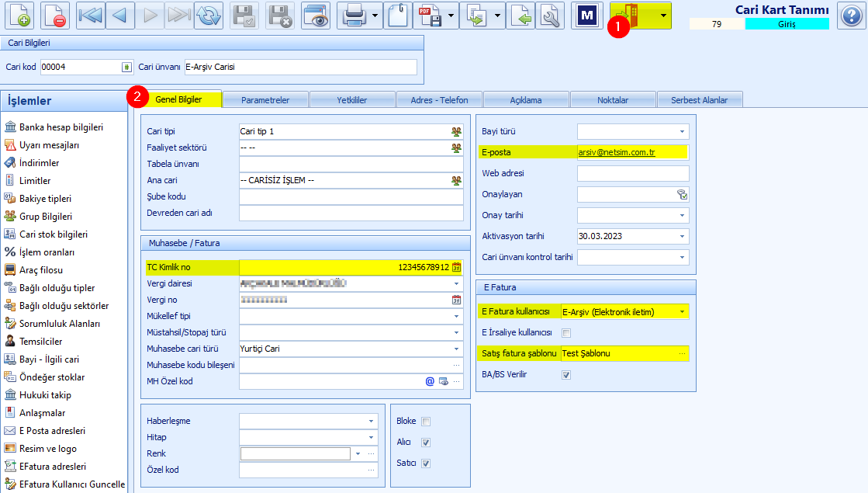Open the Hukuki takip entry

38,395
